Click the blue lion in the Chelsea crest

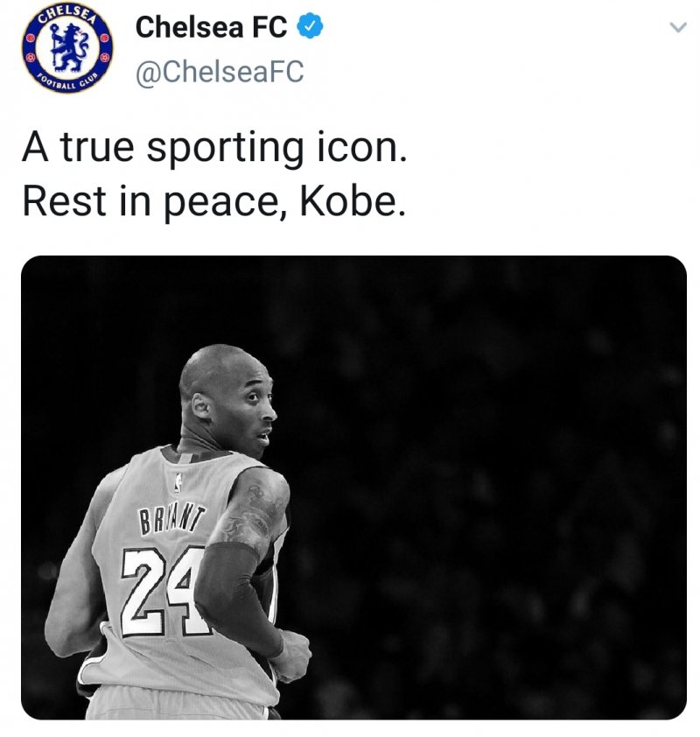[68, 47]
